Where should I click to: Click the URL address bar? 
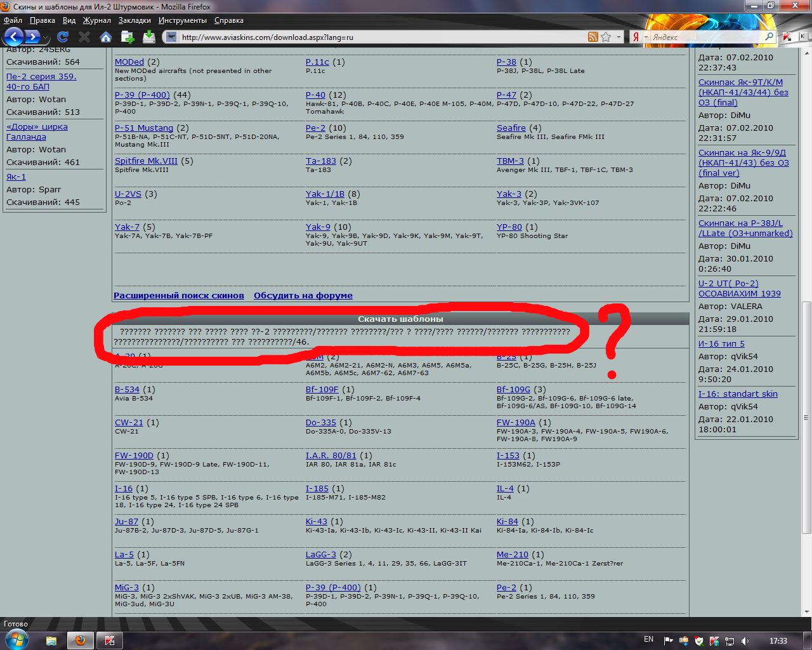tap(383, 37)
